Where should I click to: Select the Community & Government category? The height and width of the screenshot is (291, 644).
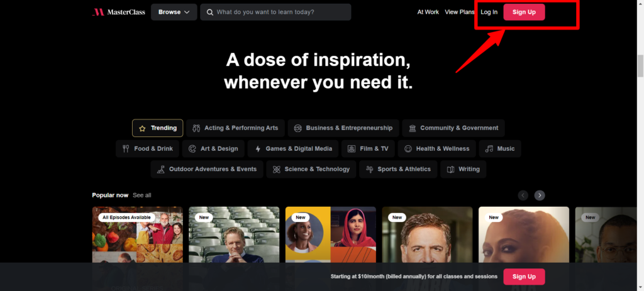[453, 128]
